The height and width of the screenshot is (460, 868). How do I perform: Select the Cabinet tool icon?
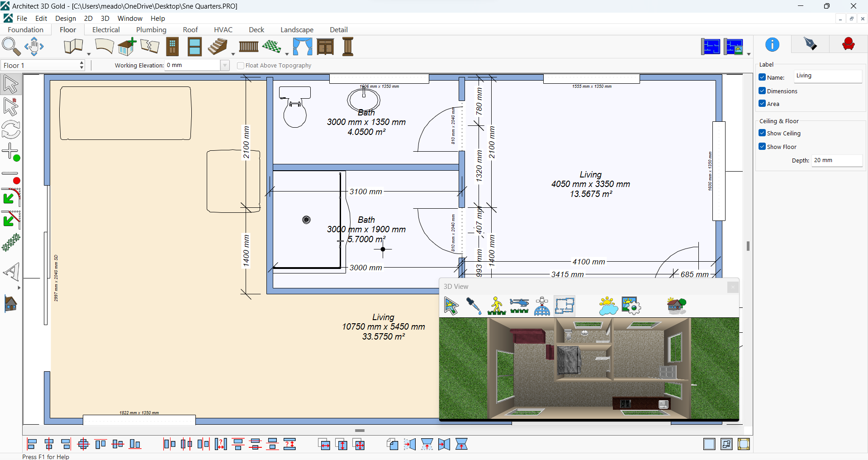click(325, 47)
